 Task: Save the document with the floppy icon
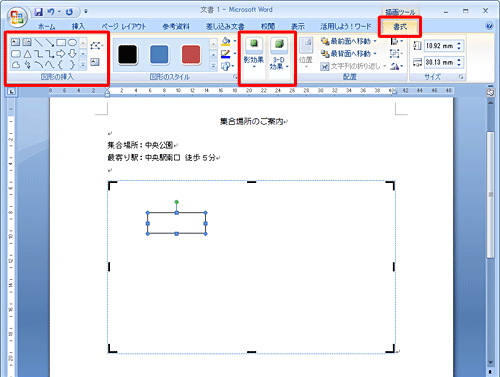[39, 12]
